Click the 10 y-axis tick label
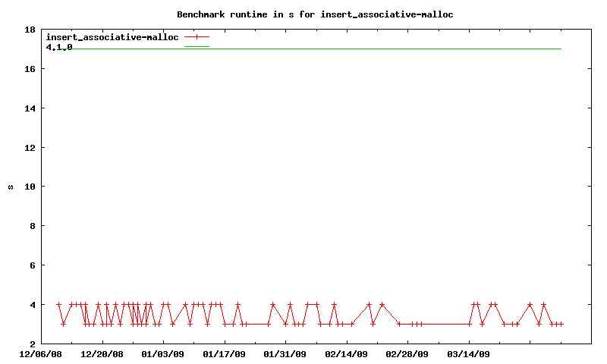This screenshot has width=607, height=364. click(30, 187)
